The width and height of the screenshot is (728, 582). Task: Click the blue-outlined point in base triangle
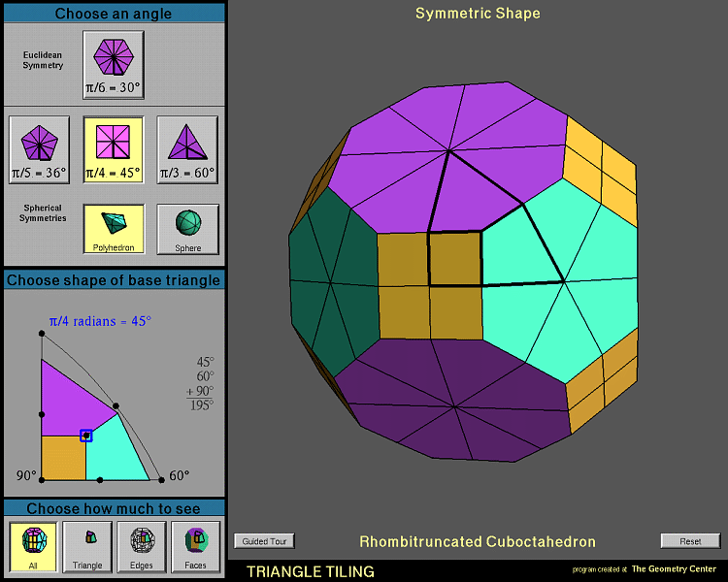[86, 436]
